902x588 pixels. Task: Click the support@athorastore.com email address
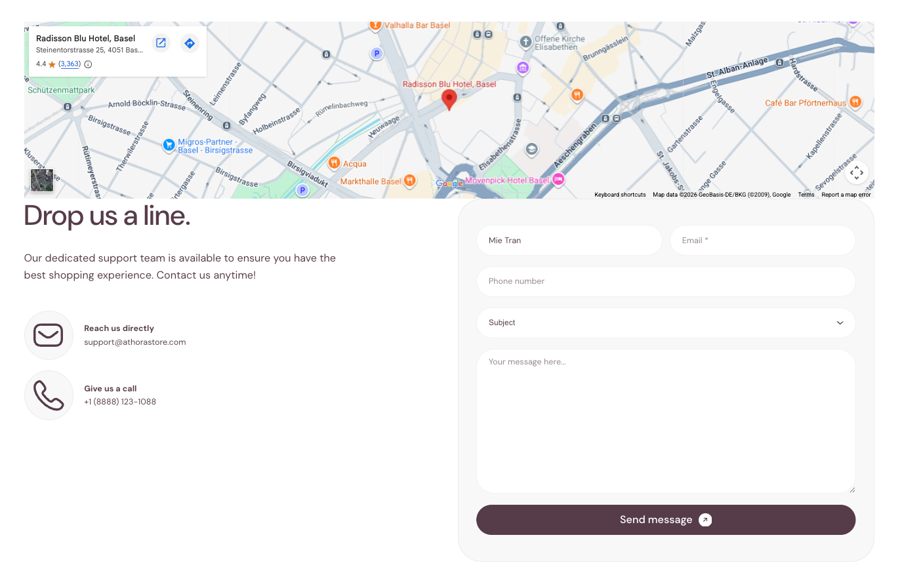click(135, 342)
